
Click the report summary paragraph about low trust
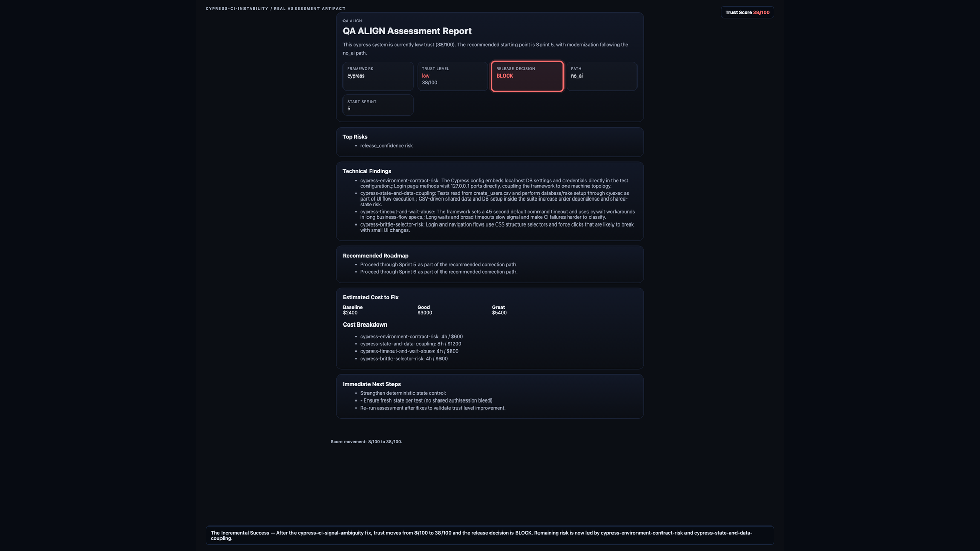coord(485,48)
